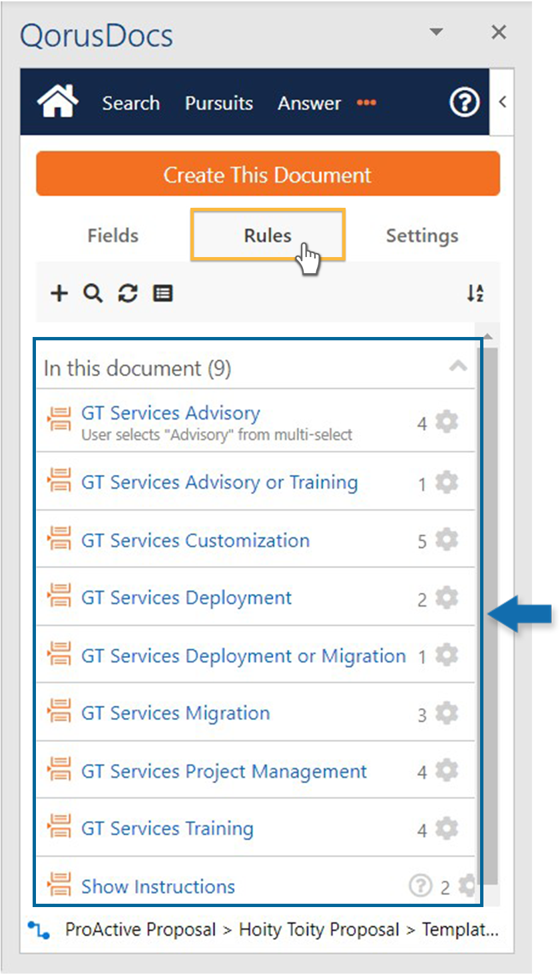Refresh the rules list
This screenshot has height=975, width=560.
127,293
